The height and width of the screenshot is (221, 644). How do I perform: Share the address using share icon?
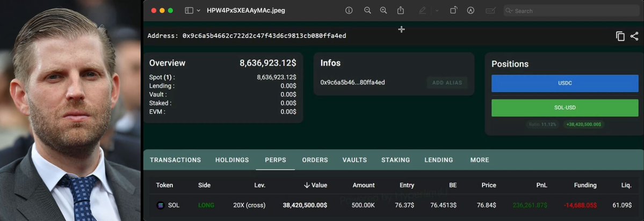pos(634,36)
